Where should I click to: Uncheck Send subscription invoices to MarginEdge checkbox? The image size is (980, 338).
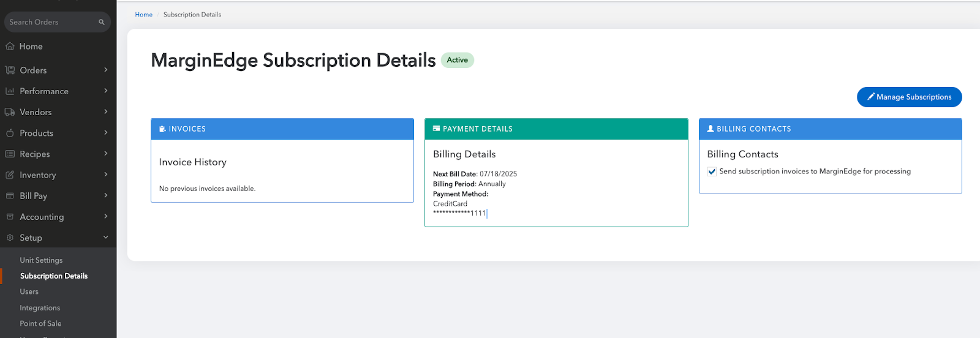[712, 171]
